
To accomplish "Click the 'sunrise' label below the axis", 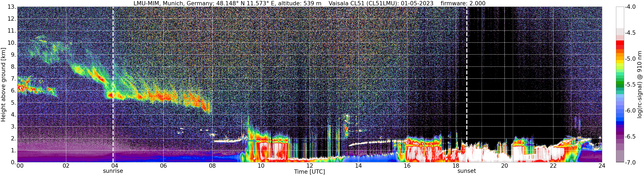I will pos(113,171).
